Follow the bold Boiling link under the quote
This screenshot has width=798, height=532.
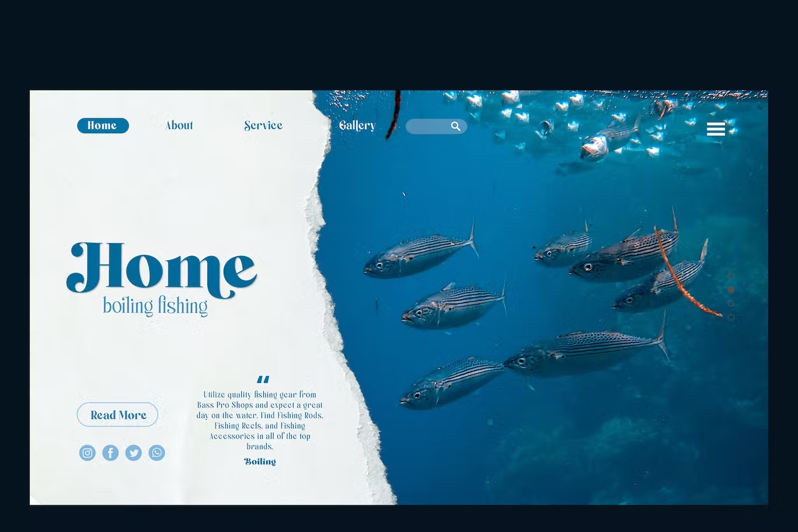[x=260, y=462]
